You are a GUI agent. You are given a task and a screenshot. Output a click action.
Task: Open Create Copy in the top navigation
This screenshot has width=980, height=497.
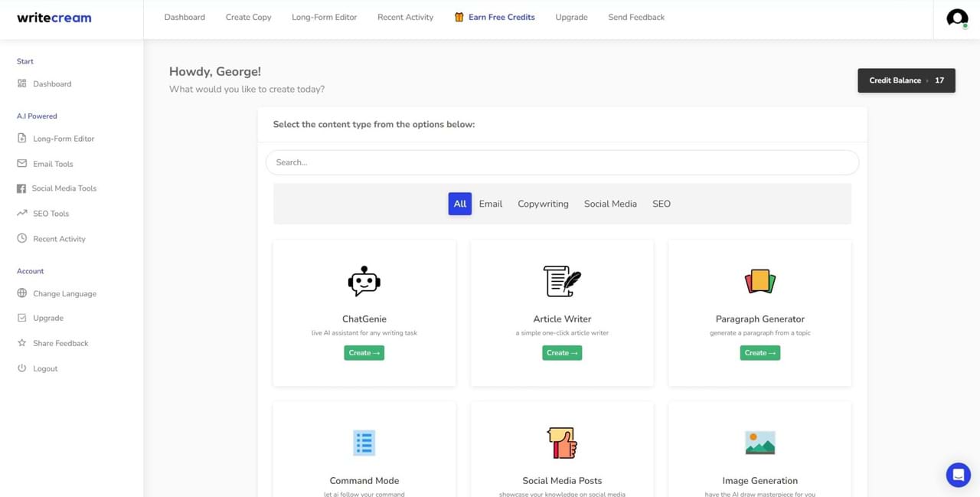(x=249, y=17)
